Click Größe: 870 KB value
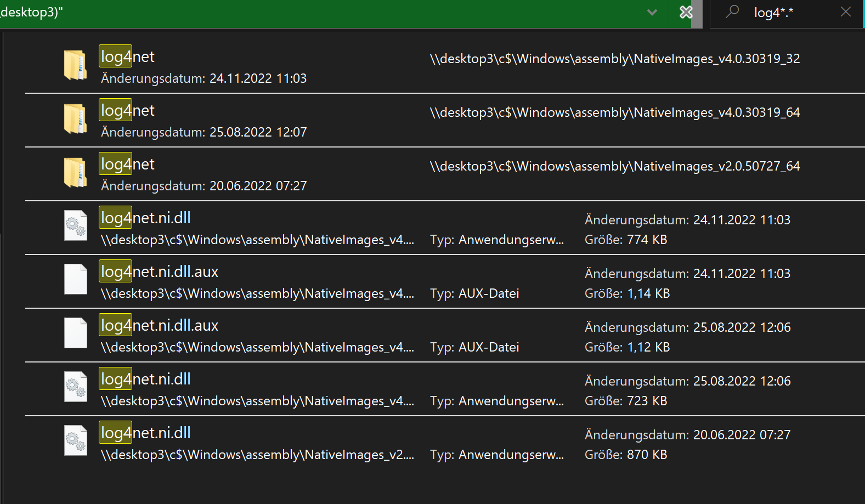The image size is (865, 504). click(x=626, y=455)
